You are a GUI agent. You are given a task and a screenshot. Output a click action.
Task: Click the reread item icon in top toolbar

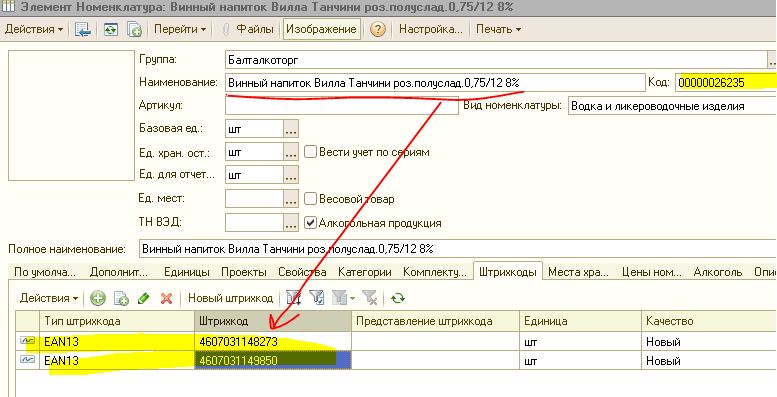(x=110, y=29)
